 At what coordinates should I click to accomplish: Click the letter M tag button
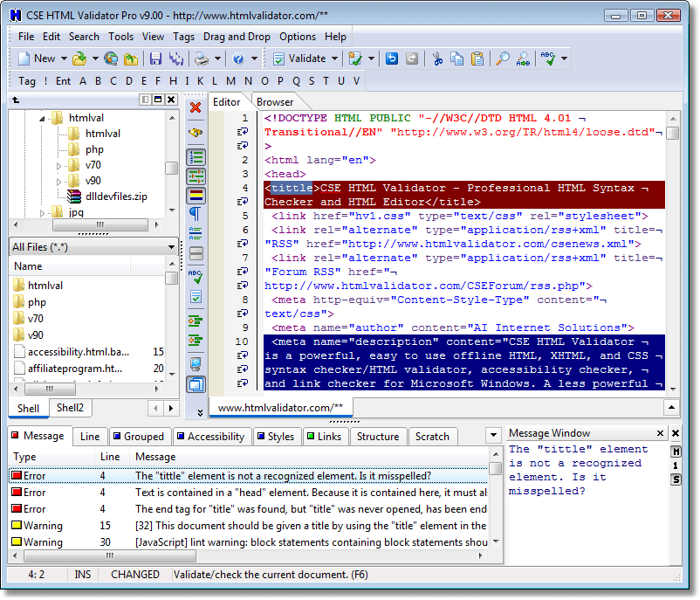coord(230,81)
